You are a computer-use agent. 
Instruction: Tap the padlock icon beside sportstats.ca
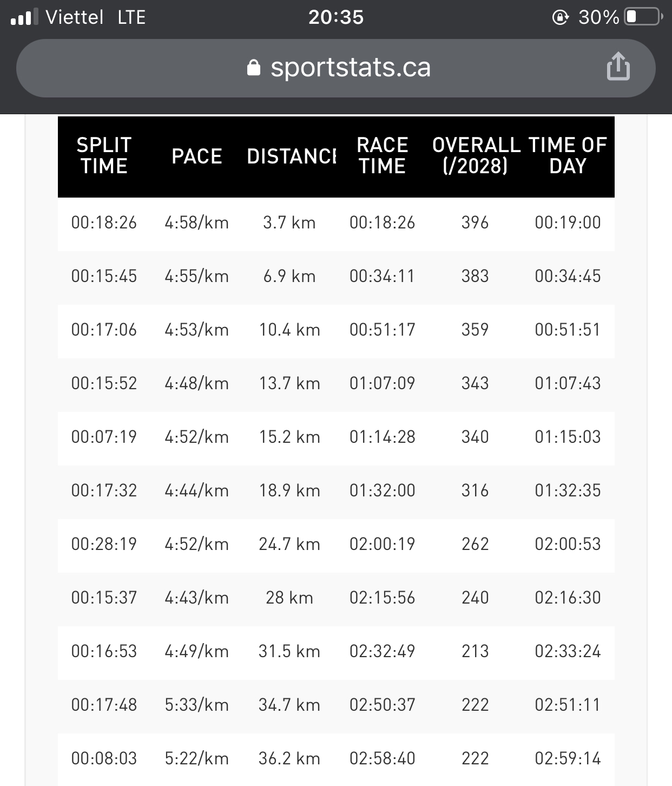click(253, 68)
